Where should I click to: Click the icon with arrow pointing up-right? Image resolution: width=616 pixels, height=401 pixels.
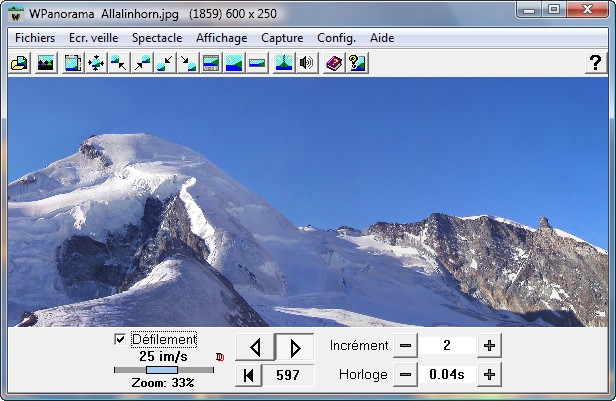point(142,63)
